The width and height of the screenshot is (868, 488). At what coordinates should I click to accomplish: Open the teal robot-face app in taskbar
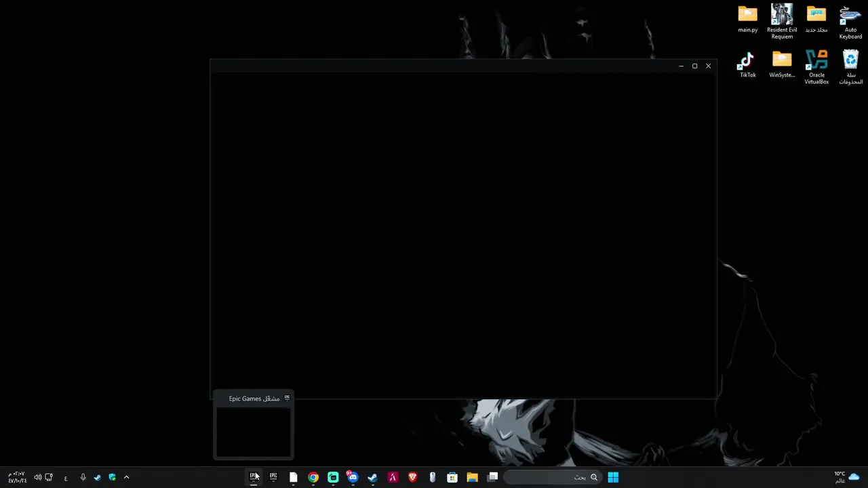(x=333, y=477)
